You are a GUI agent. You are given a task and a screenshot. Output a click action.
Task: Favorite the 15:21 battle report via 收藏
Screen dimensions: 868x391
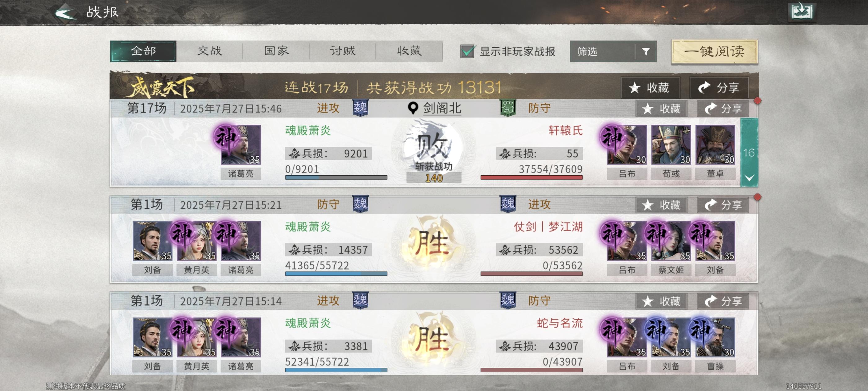point(661,205)
